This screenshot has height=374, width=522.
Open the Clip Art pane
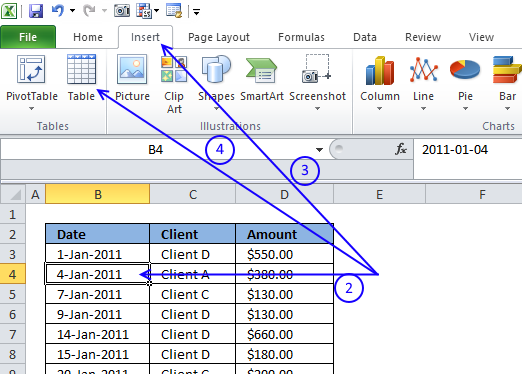[174, 84]
